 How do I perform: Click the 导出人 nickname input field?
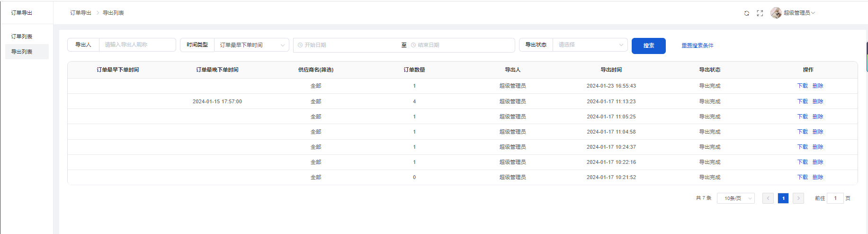tap(137, 45)
